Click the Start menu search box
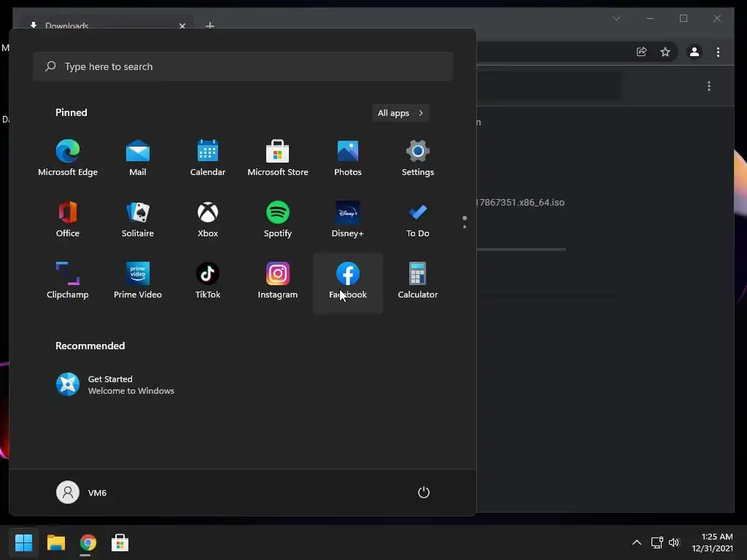The width and height of the screenshot is (747, 560). click(x=243, y=66)
